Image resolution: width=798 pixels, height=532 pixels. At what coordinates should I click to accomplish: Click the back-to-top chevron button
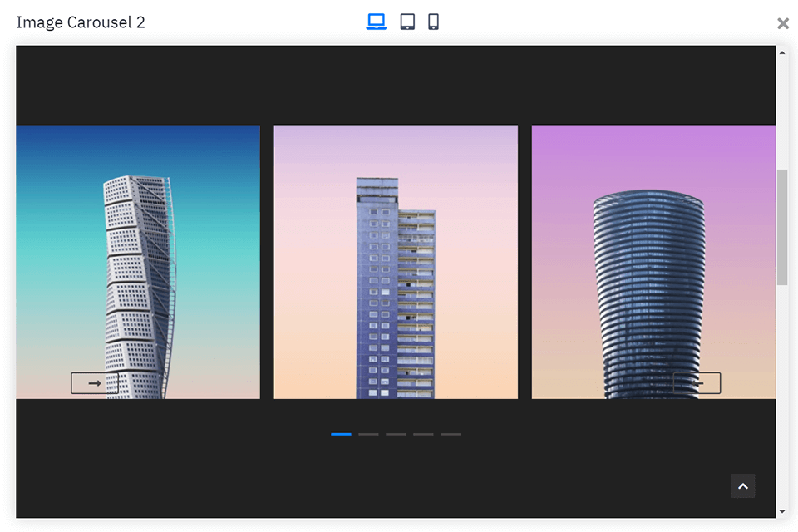point(743,486)
